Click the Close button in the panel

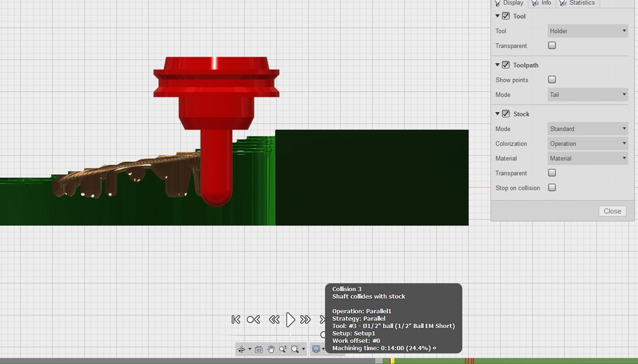tap(612, 211)
